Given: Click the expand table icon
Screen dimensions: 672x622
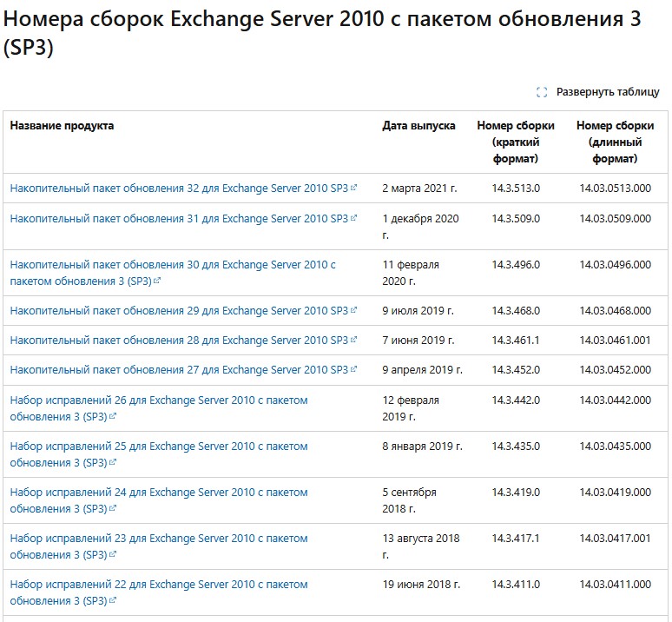Looking at the screenshot, I should [x=542, y=92].
